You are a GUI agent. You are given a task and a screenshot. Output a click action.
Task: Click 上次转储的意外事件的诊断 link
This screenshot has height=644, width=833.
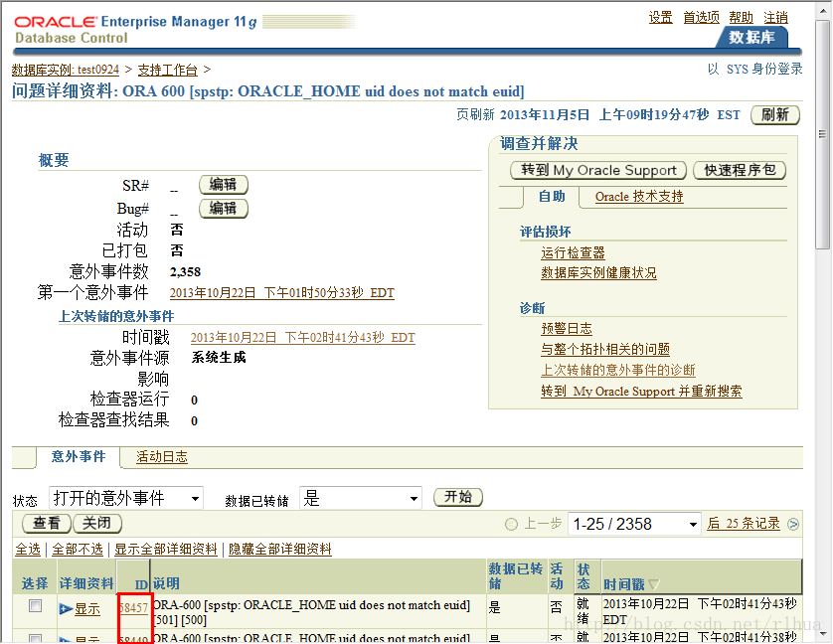[618, 371]
